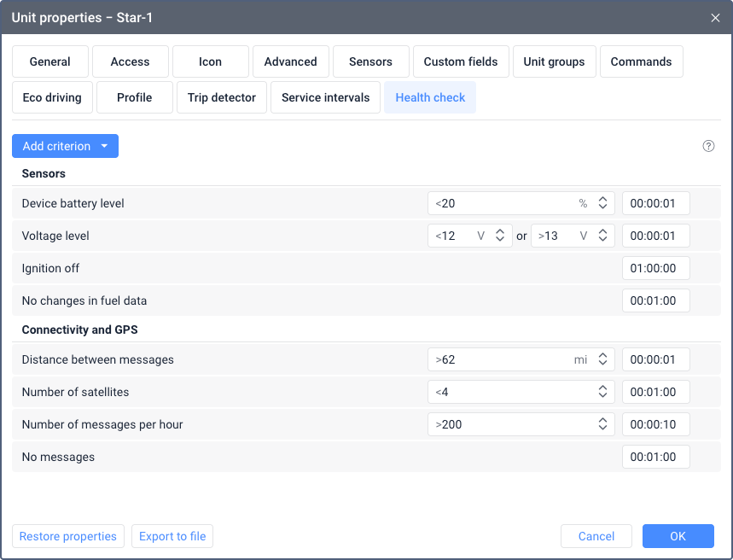Click Export to file button

172,536
